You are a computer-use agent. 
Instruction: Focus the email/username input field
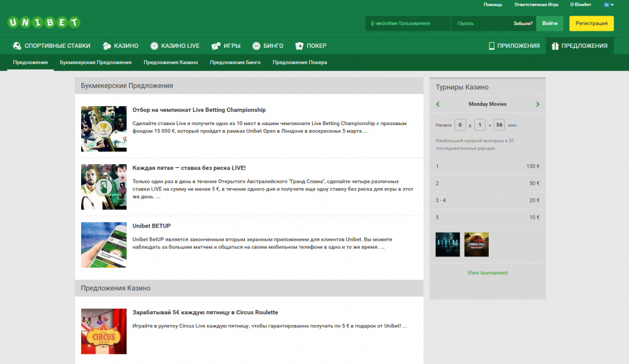(408, 23)
